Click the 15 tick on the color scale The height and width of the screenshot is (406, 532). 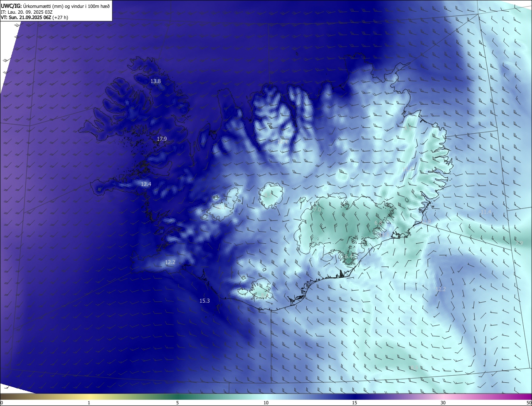point(355,403)
